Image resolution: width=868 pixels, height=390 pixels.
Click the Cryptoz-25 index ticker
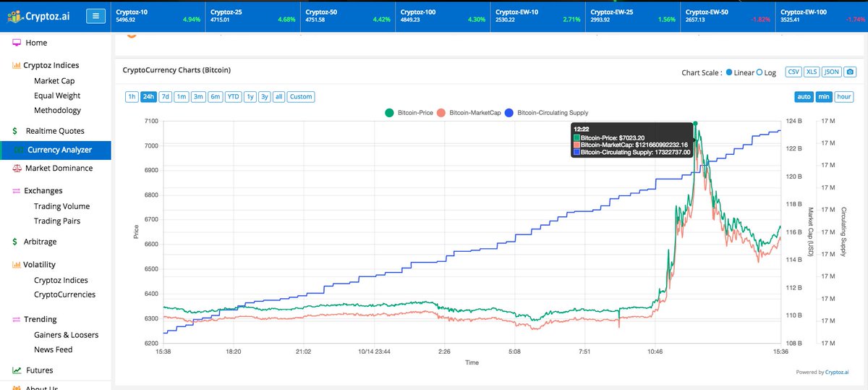[252, 15]
